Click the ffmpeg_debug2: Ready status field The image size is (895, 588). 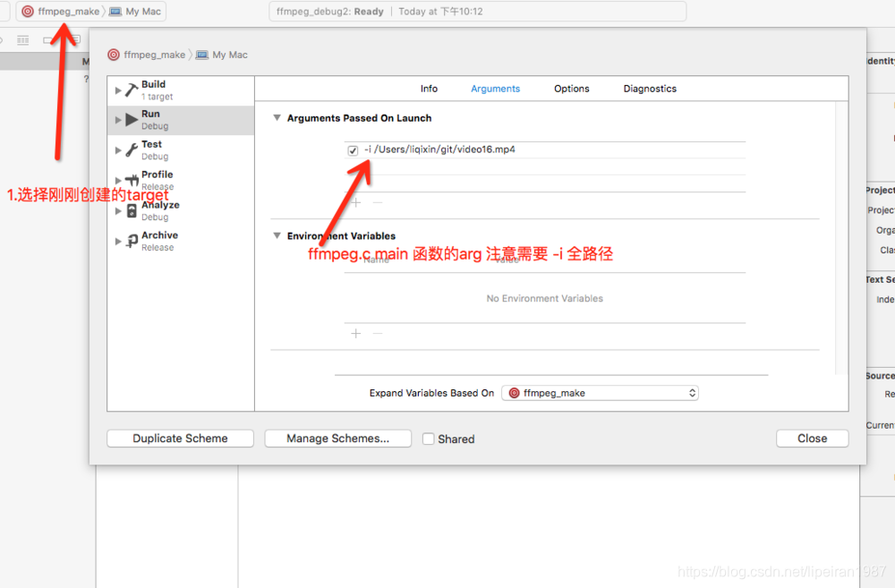(477, 12)
